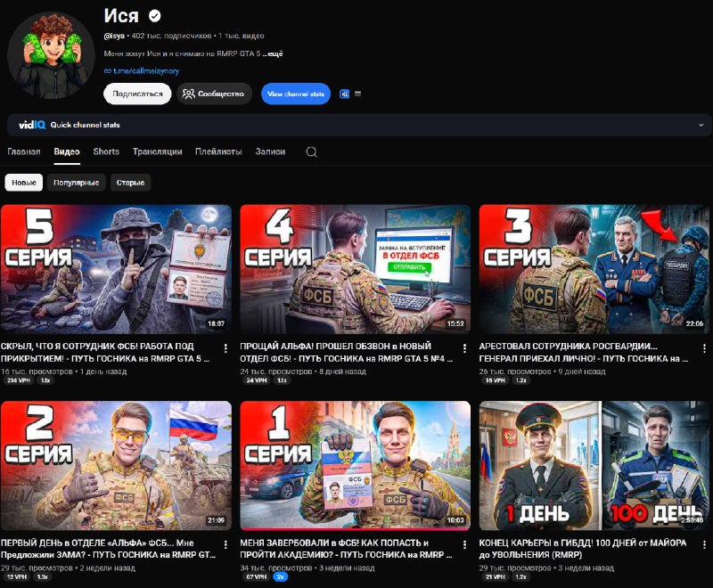This screenshot has height=588, width=713.
Task: Expand the vidIQ Quick channel stats panel
Action: [x=701, y=125]
